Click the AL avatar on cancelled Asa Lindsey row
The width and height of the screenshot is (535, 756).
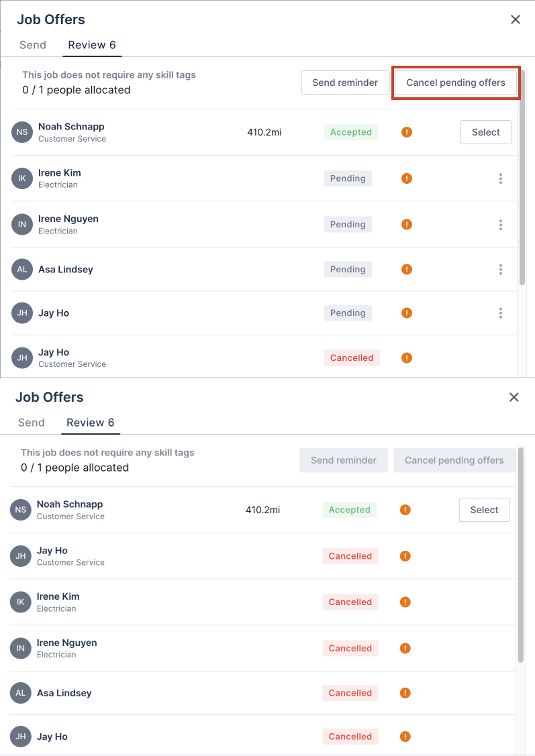pos(21,694)
